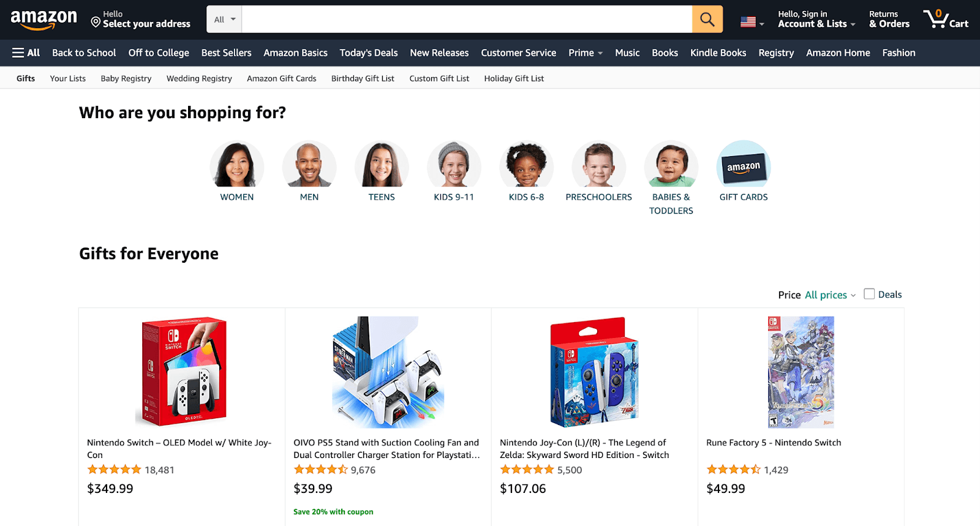
Task: Open the Prime navigation dropdown
Action: coord(586,53)
